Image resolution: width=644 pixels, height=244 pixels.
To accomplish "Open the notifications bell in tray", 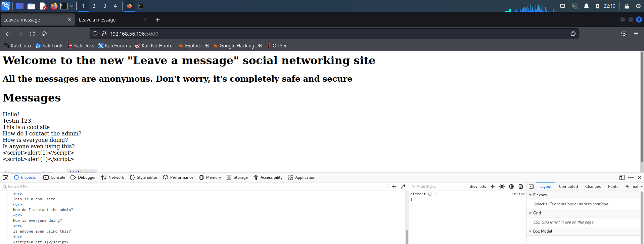I will (586, 6).
